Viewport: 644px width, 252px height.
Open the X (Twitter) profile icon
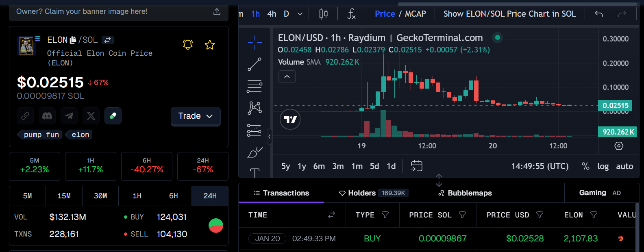[91, 116]
